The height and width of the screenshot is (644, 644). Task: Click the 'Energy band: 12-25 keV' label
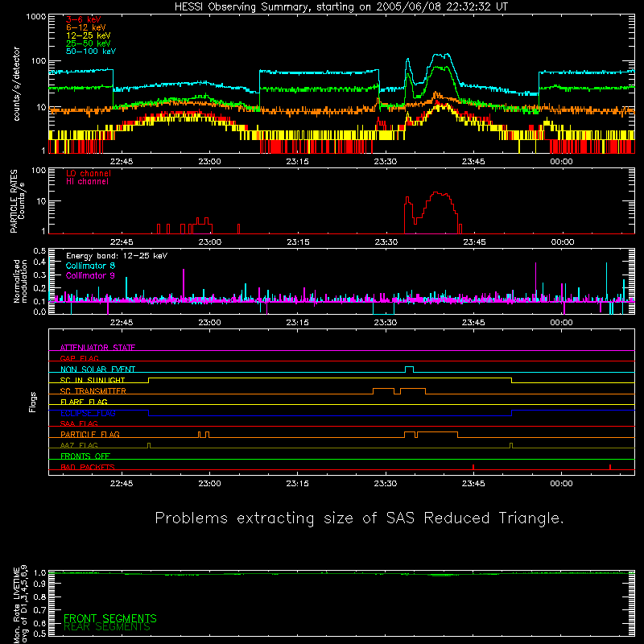coord(117,256)
